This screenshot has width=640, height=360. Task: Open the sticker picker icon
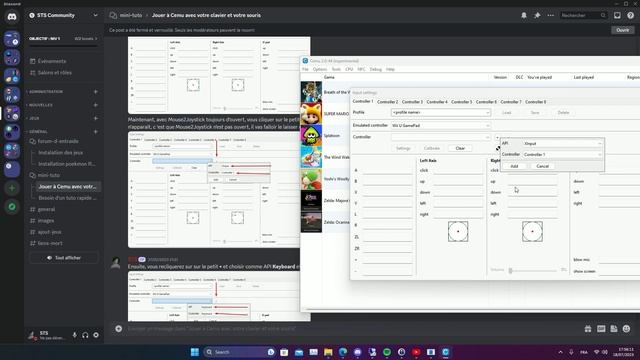click(x=613, y=329)
